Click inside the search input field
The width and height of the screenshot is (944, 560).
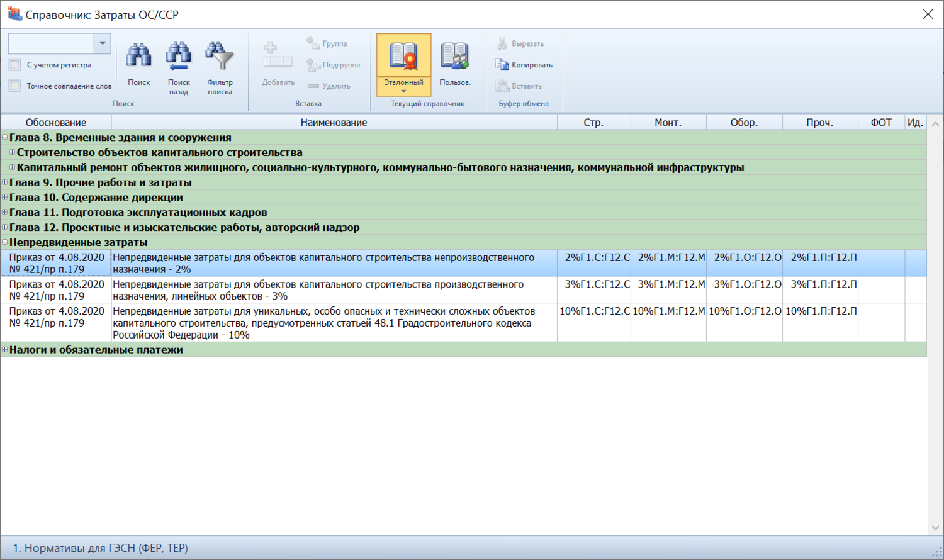click(50, 43)
